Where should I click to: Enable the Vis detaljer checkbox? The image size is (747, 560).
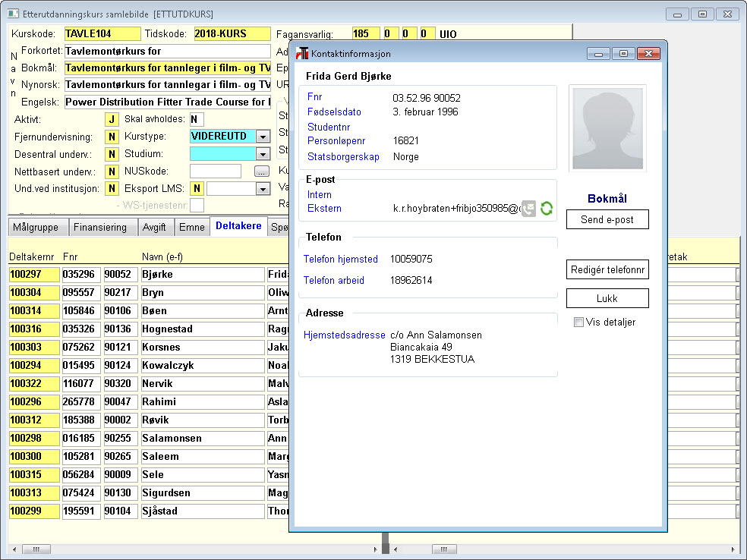coord(578,322)
